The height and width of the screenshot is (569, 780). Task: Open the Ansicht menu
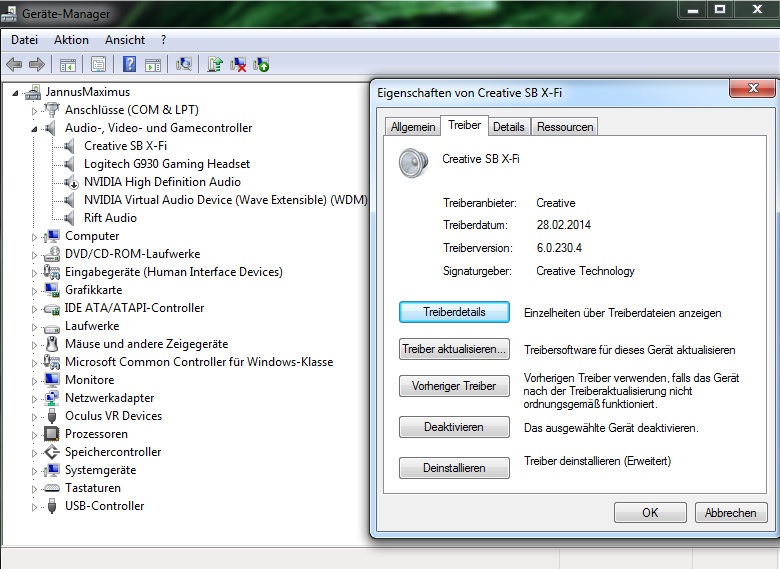click(125, 40)
